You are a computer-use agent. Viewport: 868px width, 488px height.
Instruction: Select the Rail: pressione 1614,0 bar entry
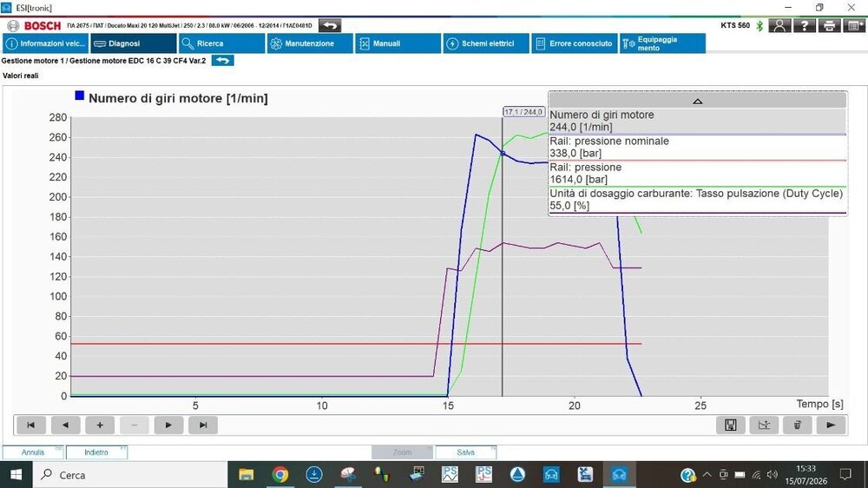[x=698, y=174]
